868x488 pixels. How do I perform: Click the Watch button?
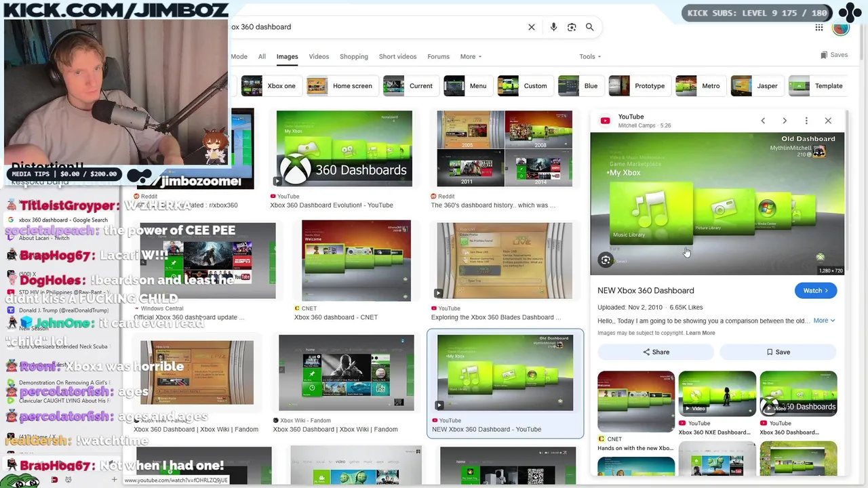[x=816, y=291]
